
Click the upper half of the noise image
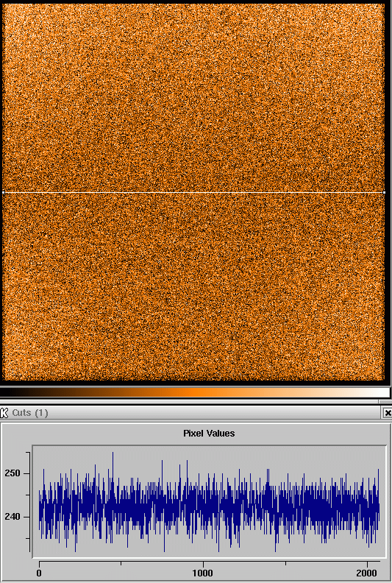click(x=193, y=98)
